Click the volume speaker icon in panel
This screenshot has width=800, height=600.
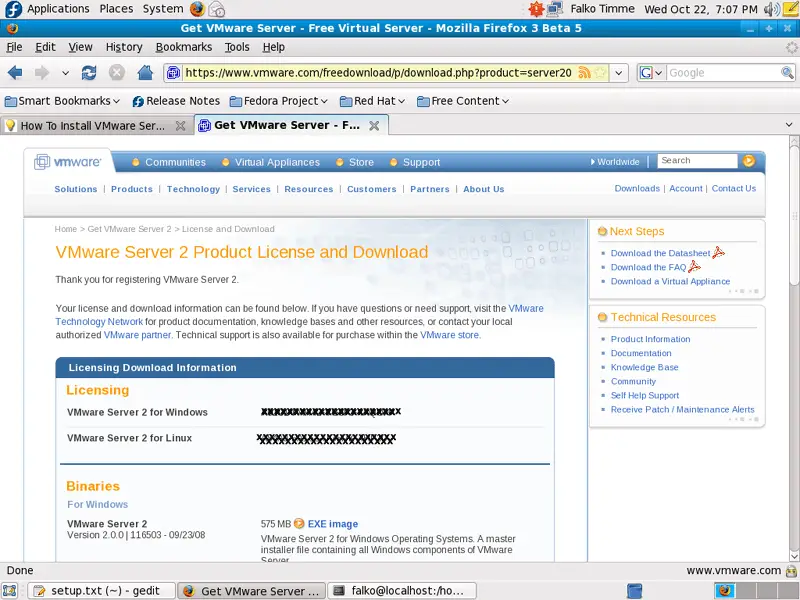pyautogui.click(x=771, y=9)
